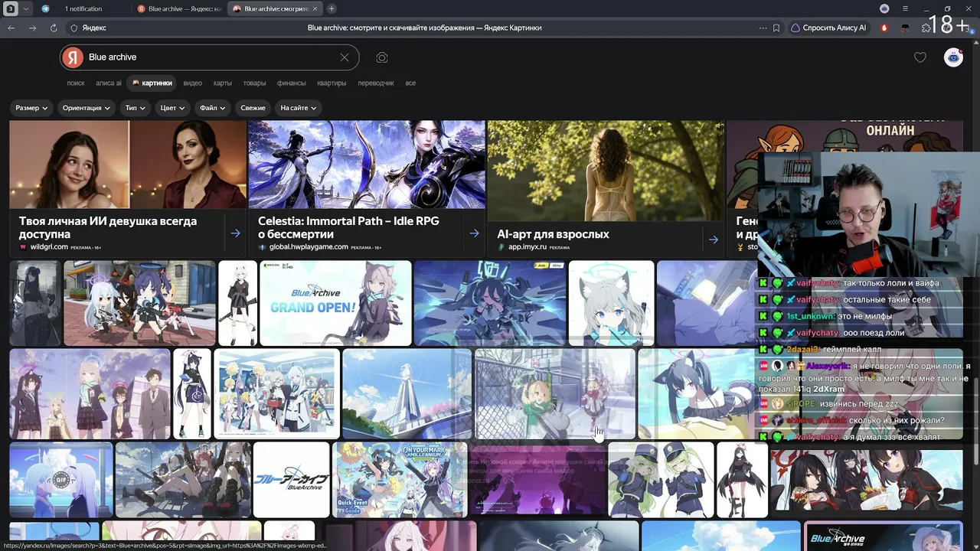Expand the Тип filter dropdown
Screen dimensions: 980x551
click(136, 108)
